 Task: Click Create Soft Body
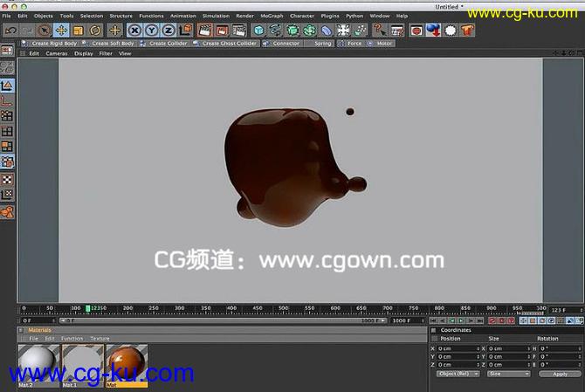[108, 44]
